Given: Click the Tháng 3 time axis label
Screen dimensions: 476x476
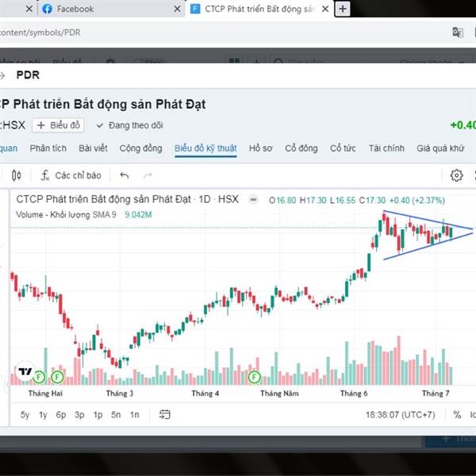Looking at the screenshot, I should tap(120, 393).
